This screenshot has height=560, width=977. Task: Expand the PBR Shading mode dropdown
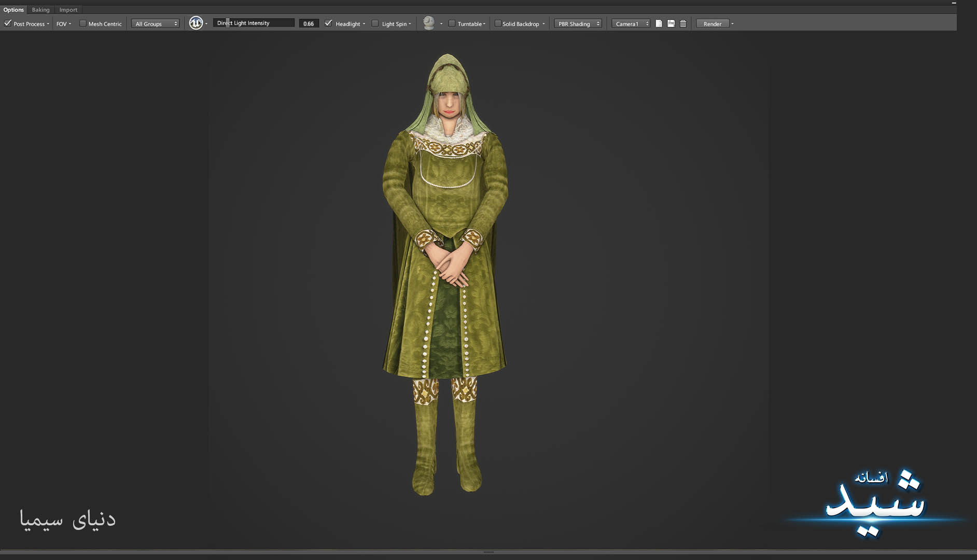pos(578,24)
